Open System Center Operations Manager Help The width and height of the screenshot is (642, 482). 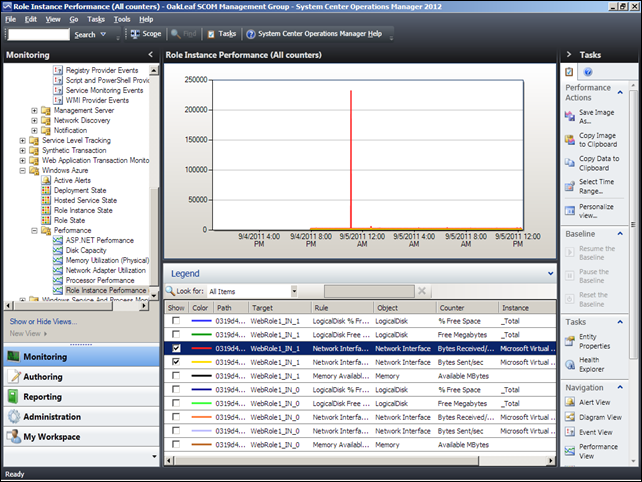314,34
